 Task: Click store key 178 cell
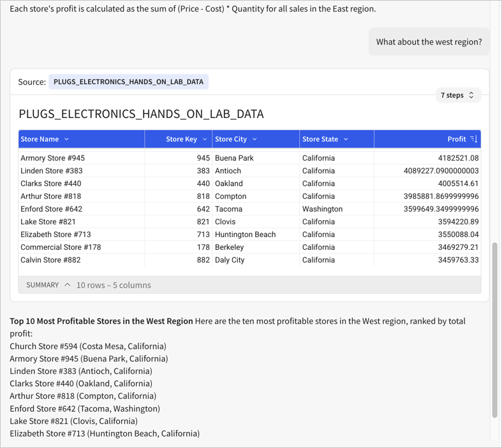(x=179, y=247)
